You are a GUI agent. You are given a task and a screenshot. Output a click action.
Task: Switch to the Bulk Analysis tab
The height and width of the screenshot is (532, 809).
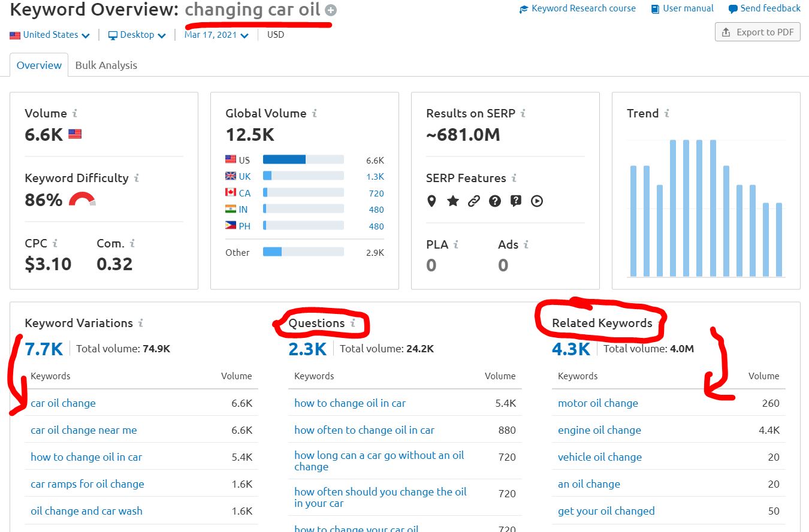click(106, 65)
